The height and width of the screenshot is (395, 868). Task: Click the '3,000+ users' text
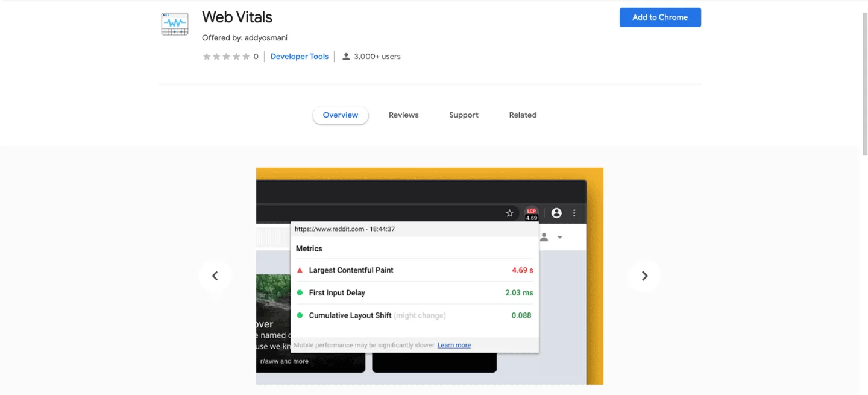tap(377, 57)
